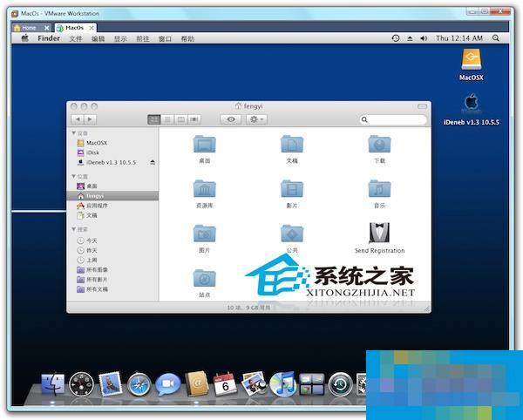Switch to list view in Finder toolbar
This screenshot has width=523, height=420.
tap(167, 119)
